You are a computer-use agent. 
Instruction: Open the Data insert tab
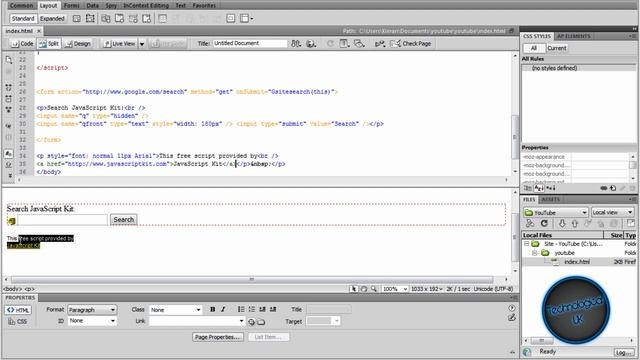(93, 5)
